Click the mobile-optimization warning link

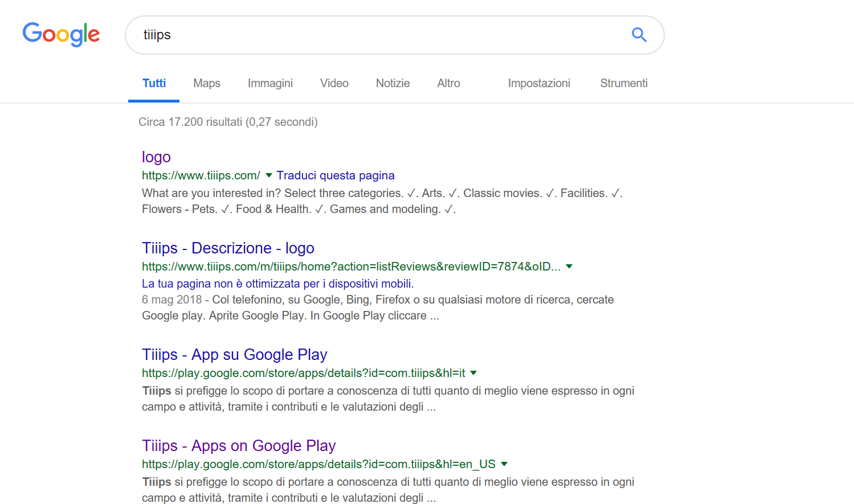277,284
